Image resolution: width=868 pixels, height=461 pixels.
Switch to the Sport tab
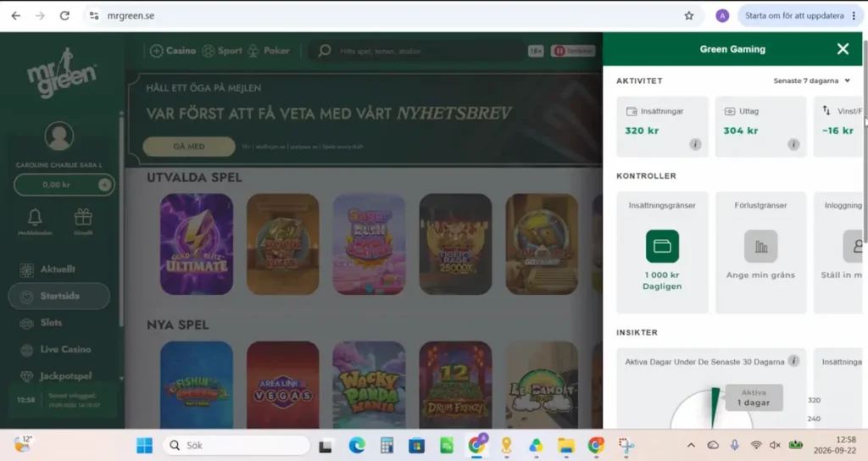[223, 51]
